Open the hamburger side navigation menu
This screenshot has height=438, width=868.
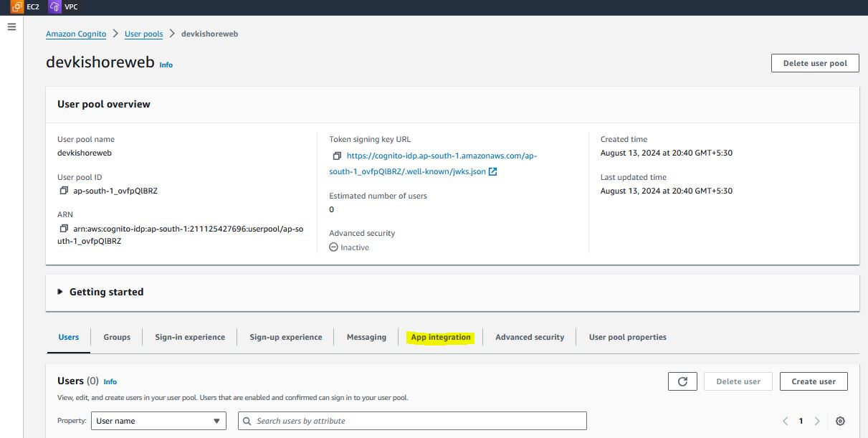tap(11, 27)
